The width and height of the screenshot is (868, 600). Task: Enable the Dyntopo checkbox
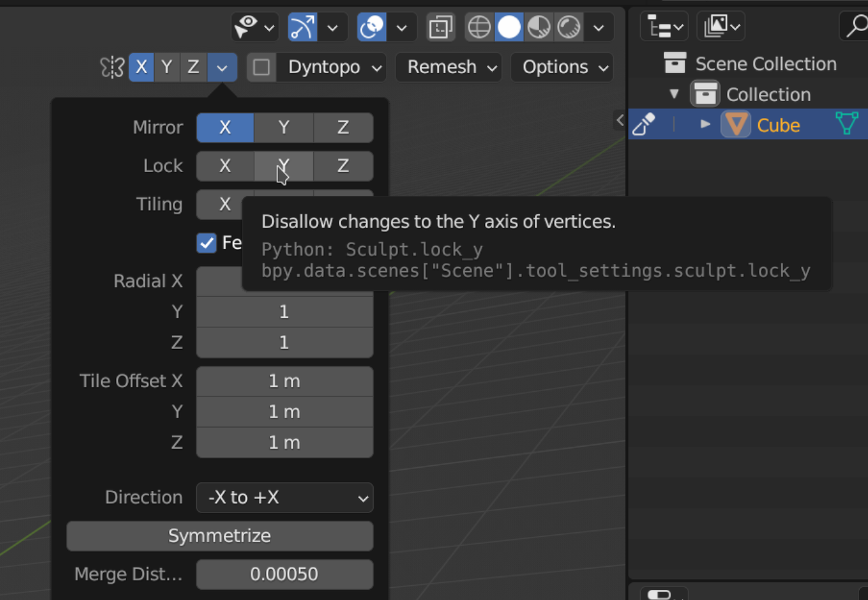click(x=262, y=67)
